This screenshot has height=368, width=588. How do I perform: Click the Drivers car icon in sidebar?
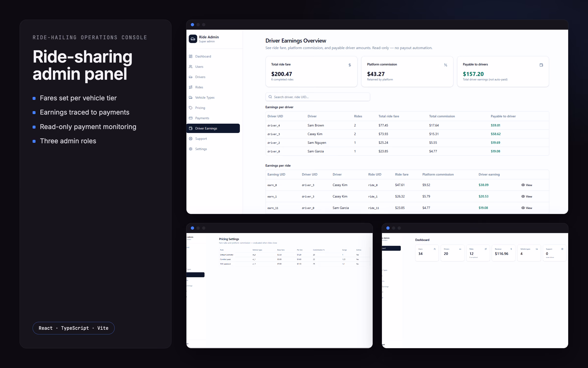[191, 77]
